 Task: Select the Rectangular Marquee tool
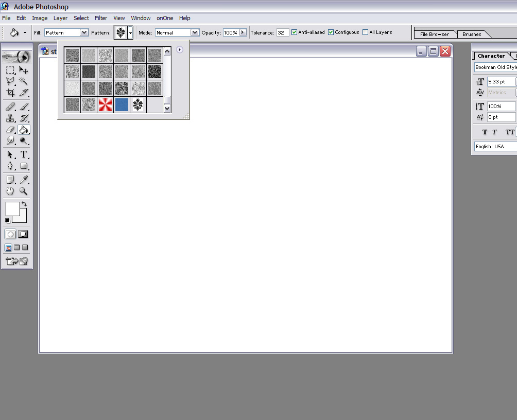pos(10,70)
